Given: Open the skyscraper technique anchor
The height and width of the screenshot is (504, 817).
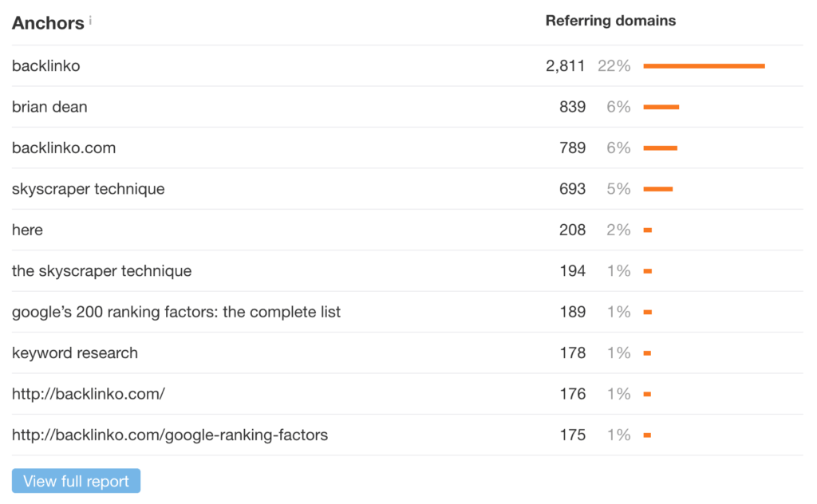Looking at the screenshot, I should pyautogui.click(x=89, y=189).
